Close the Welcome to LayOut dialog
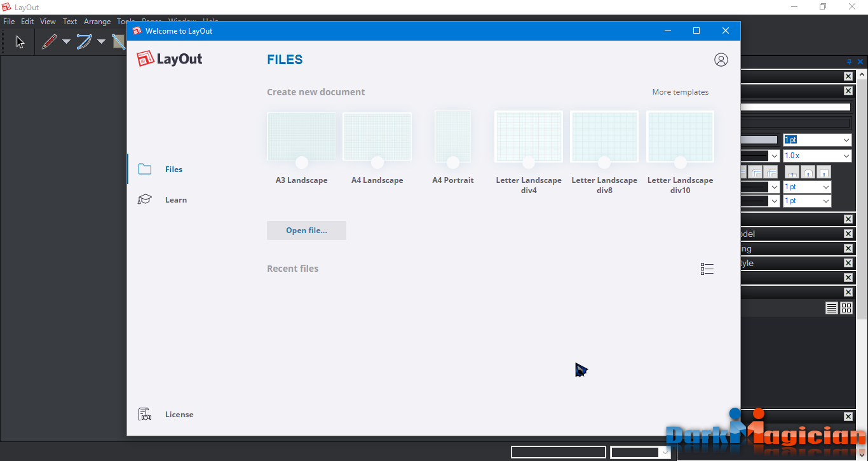Viewport: 868px width, 461px height. tap(726, 30)
